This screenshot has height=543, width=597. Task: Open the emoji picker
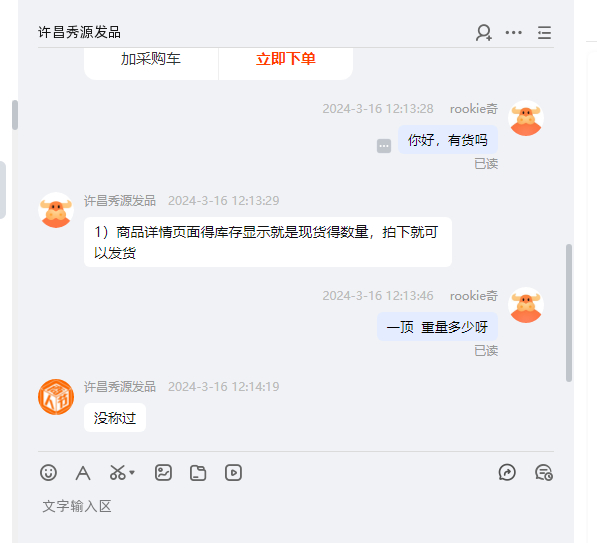48,473
